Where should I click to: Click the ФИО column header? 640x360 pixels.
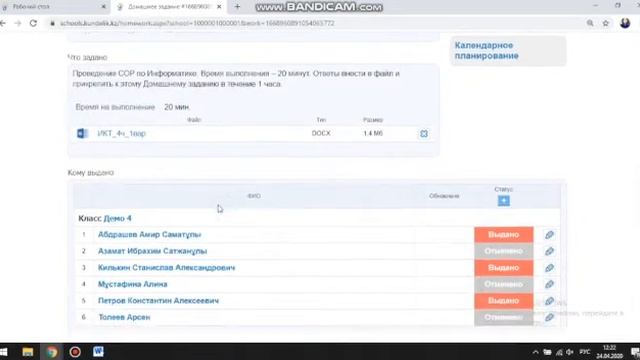click(x=254, y=196)
